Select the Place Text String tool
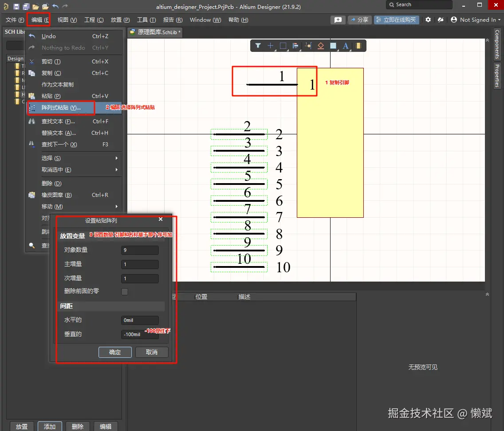This screenshot has width=504, height=431. pos(346,46)
